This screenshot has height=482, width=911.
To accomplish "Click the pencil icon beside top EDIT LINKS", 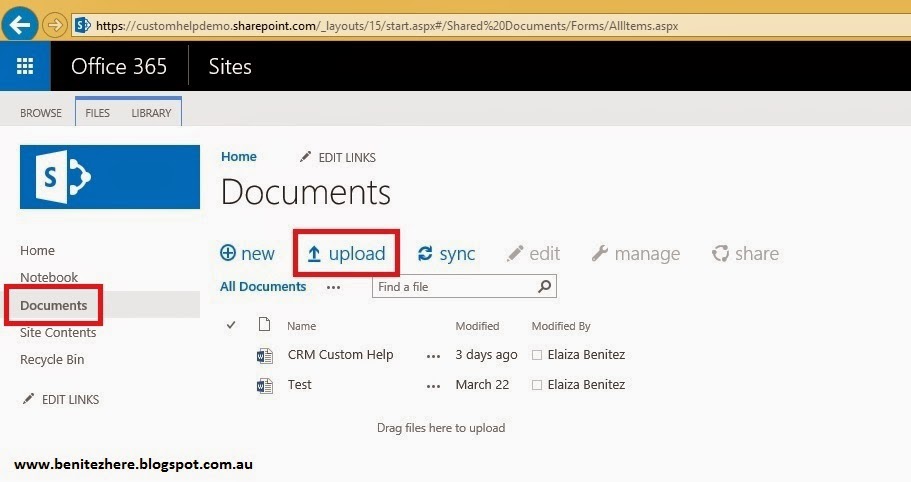I will pos(305,157).
